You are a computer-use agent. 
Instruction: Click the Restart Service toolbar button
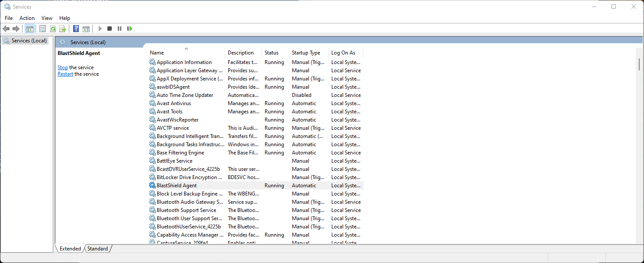129,29
